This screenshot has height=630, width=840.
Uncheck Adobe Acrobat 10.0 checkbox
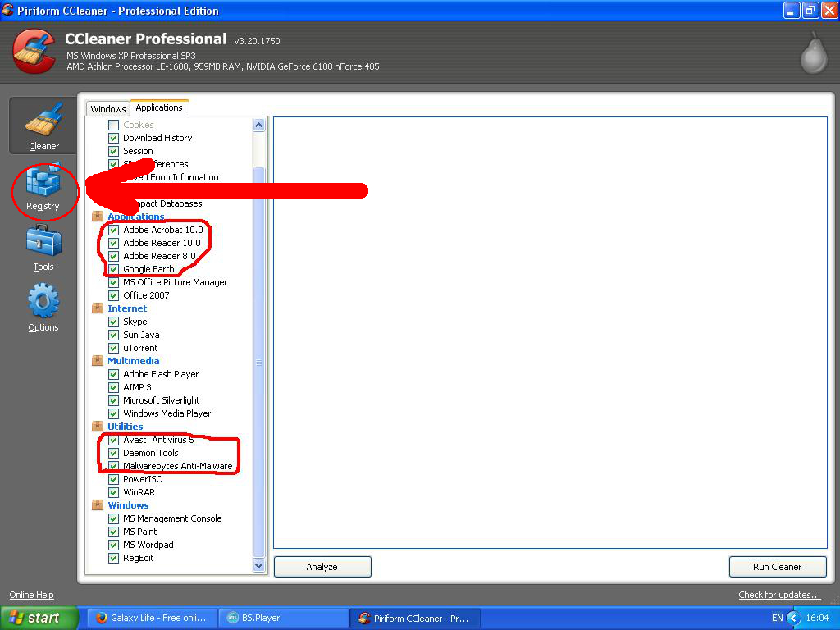click(113, 230)
